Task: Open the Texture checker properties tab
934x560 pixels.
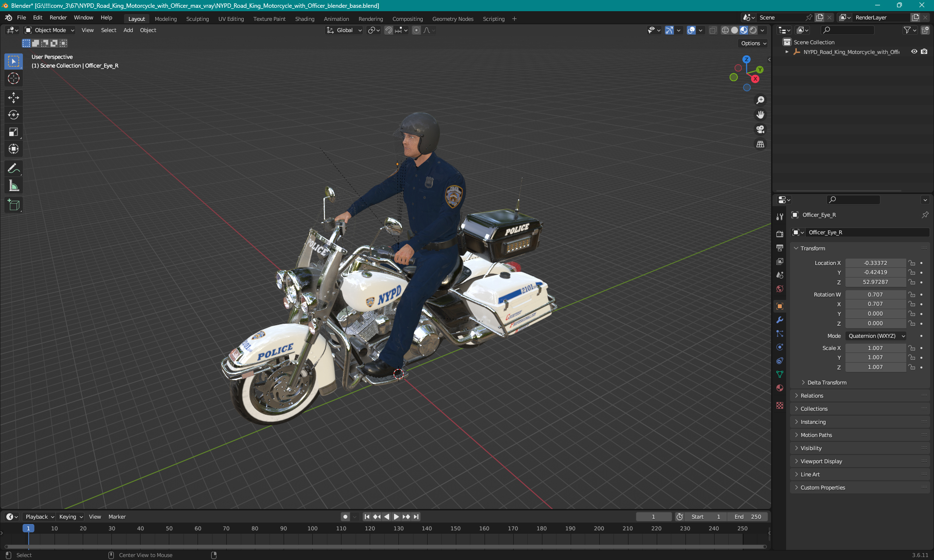Action: (x=780, y=405)
